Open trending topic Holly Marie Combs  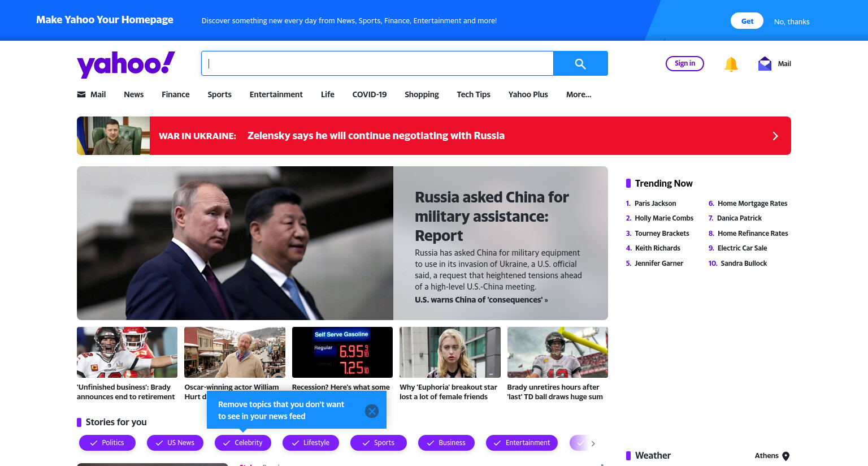point(664,218)
